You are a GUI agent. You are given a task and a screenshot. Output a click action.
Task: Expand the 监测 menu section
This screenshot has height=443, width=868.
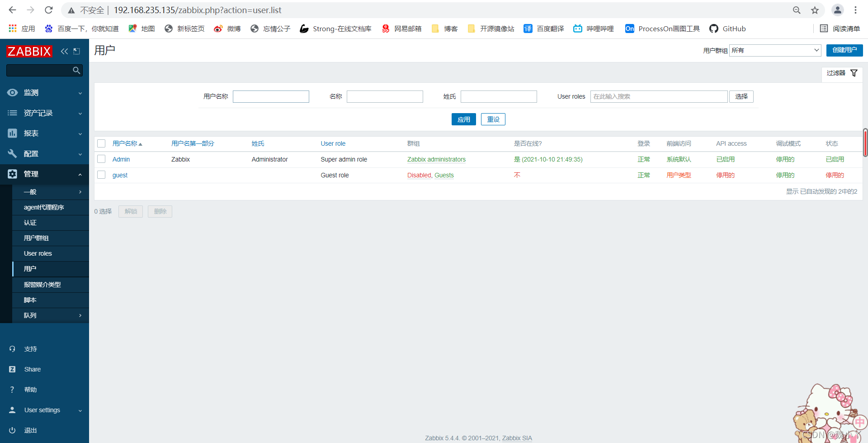click(80, 93)
